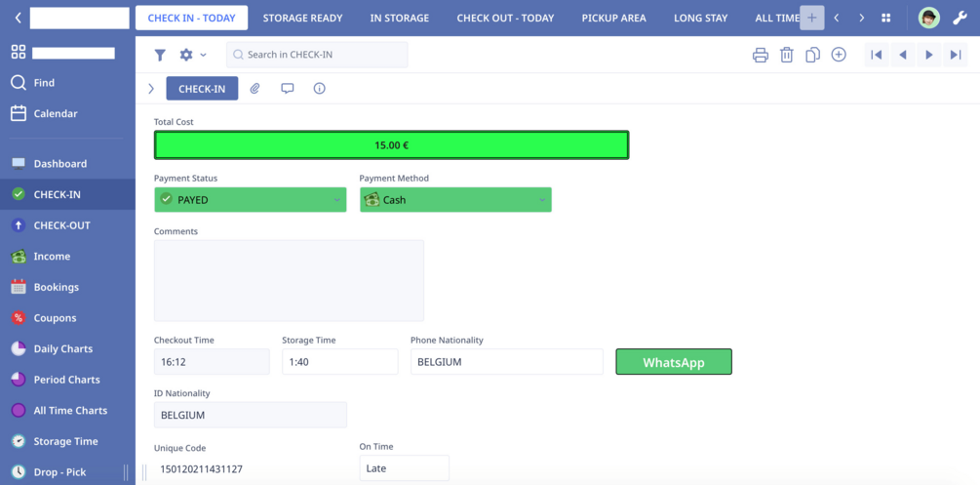Viewport: 980px width, 485px height.
Task: Open Period Charts in the sidebar
Action: [67, 380]
